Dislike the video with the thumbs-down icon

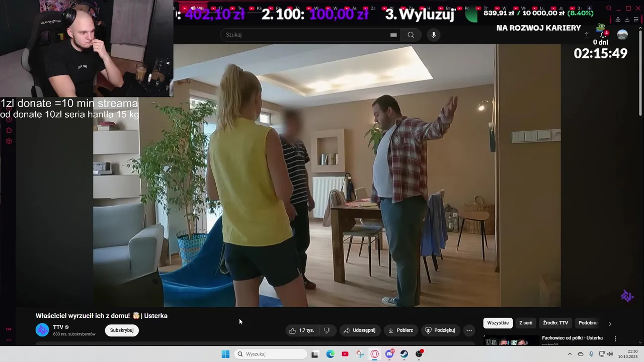tap(327, 330)
